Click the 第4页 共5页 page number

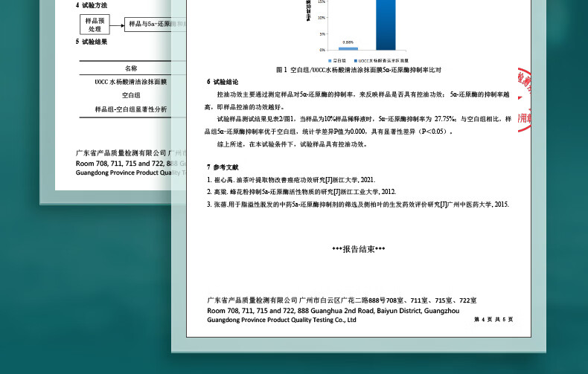tap(493, 319)
